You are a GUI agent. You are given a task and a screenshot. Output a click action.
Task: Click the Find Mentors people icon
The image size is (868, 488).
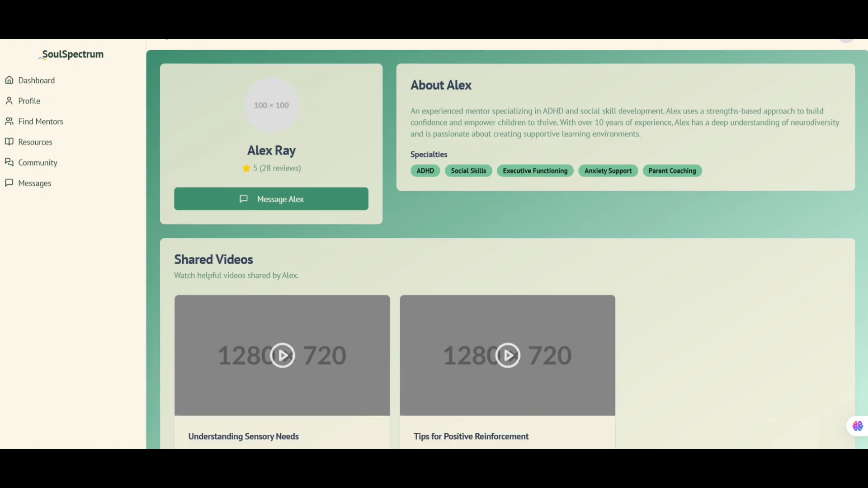click(x=9, y=121)
